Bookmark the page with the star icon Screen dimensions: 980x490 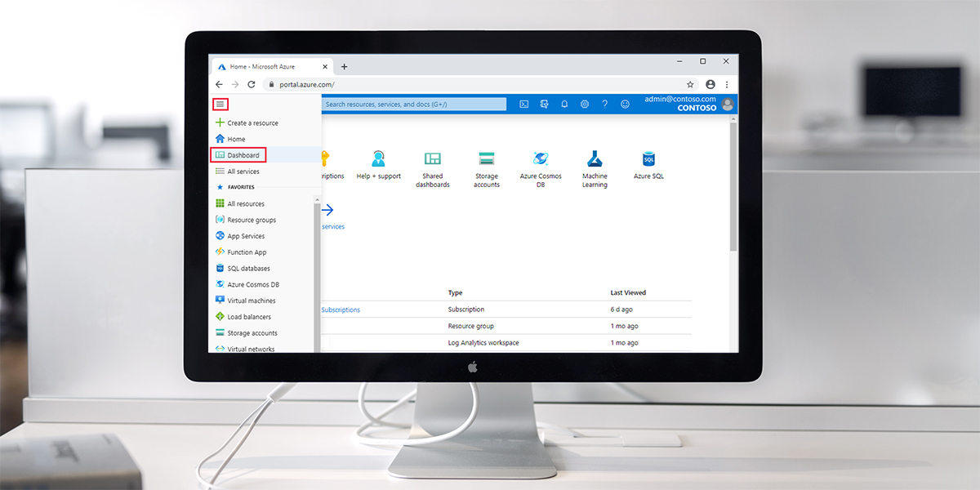tap(690, 84)
